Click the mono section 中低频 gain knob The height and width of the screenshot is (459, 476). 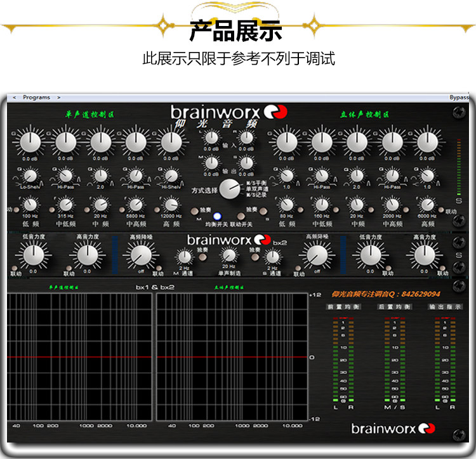point(65,142)
